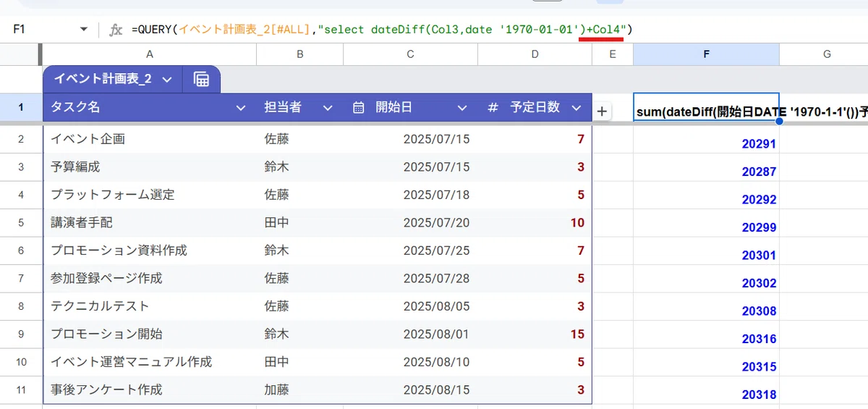
Task: Select row 8 header
Action: click(x=21, y=306)
